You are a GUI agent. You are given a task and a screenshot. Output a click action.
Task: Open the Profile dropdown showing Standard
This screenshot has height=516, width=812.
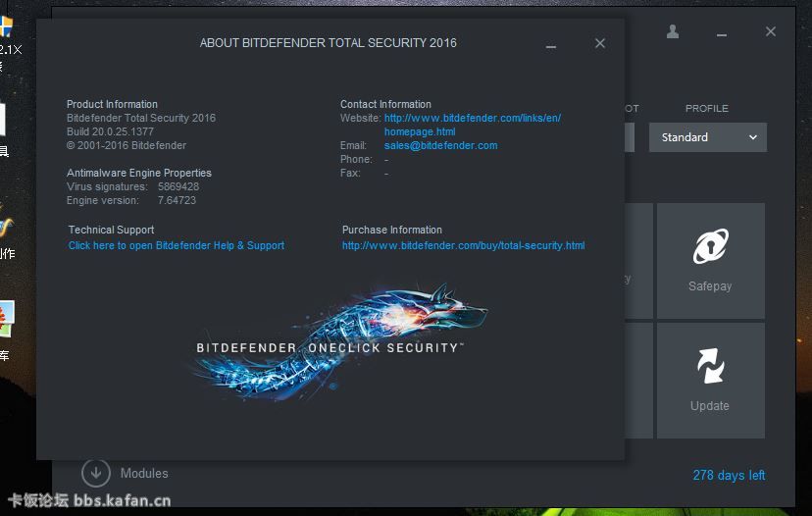pyautogui.click(x=708, y=137)
